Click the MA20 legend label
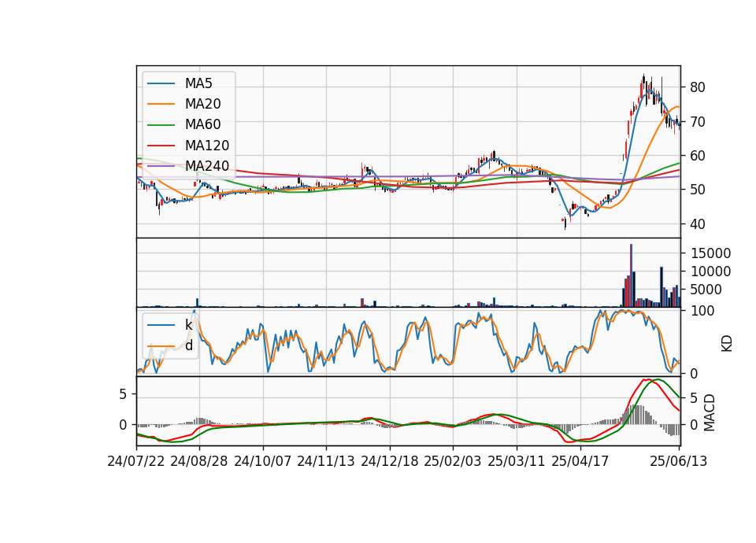Image resolution: width=756 pixels, height=543 pixels. pyautogui.click(x=203, y=104)
